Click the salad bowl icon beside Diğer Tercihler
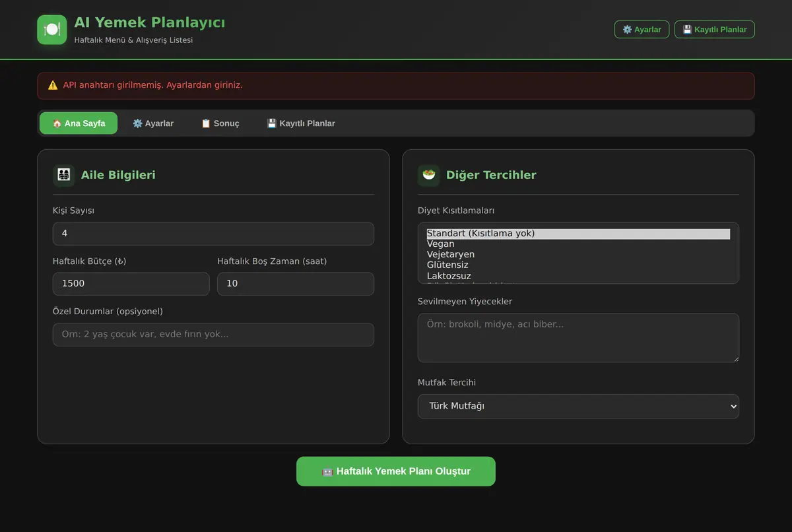Image resolution: width=792 pixels, height=532 pixels. 429,175
